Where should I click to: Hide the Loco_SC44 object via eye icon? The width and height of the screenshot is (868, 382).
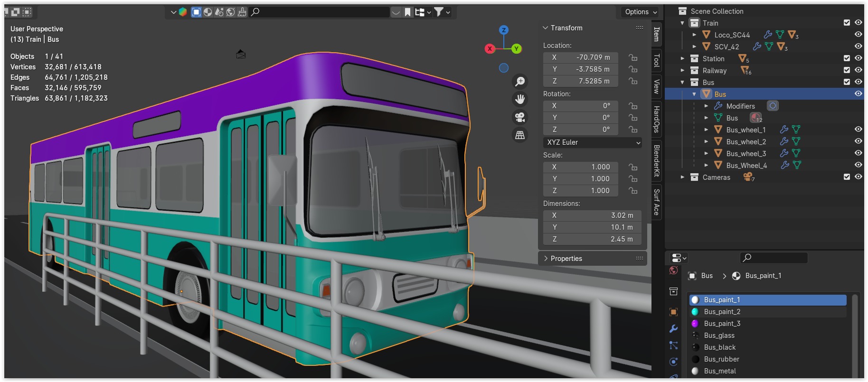[858, 34]
